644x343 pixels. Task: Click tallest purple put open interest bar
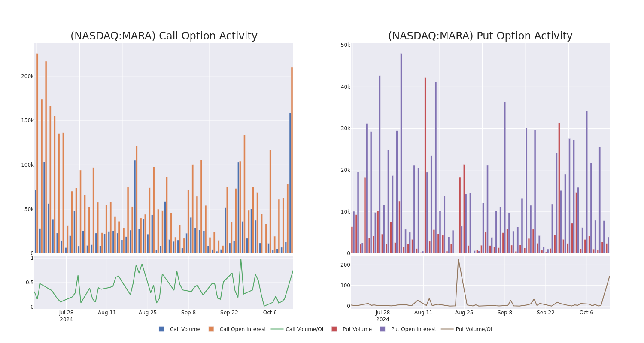[401, 153]
